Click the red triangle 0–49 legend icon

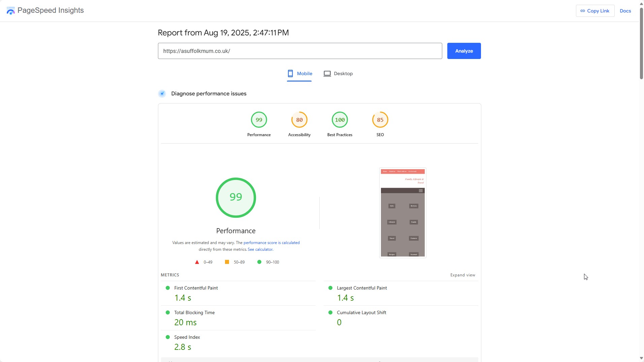tap(197, 262)
